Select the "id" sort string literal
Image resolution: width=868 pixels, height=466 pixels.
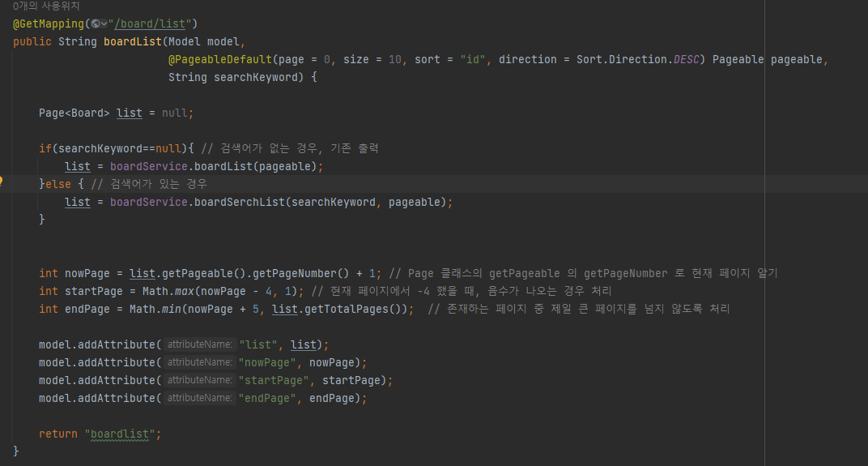pyautogui.click(x=473, y=59)
